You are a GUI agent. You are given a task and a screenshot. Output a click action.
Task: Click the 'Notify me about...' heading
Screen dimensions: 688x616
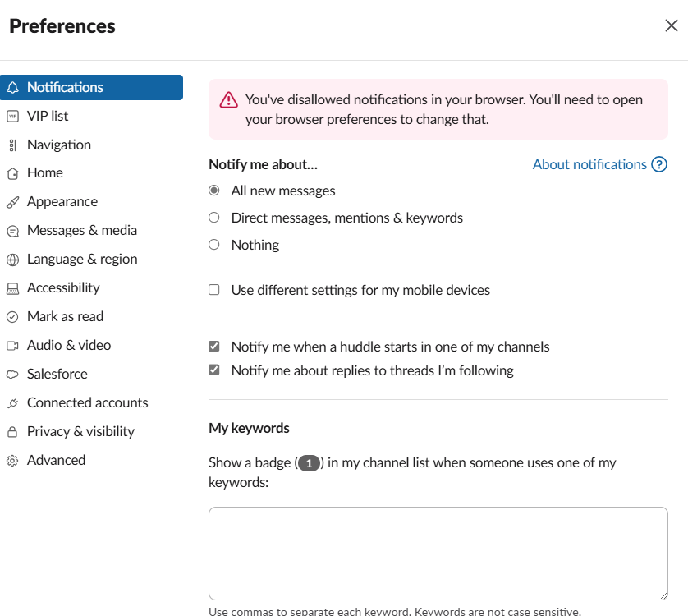263,164
